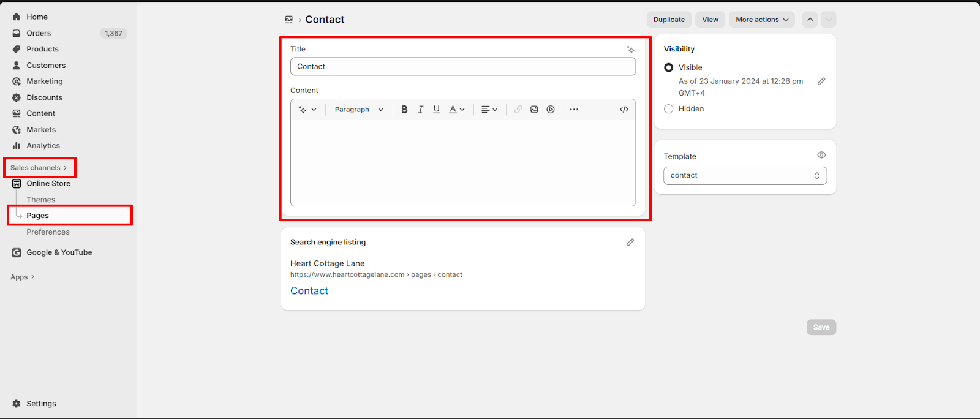The height and width of the screenshot is (419, 980).
Task: Click the Bold formatting icon
Action: (x=404, y=110)
